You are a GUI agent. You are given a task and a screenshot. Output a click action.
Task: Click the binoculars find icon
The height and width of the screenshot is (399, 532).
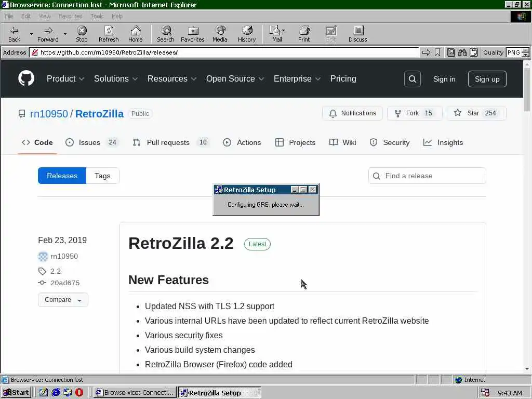[x=462, y=52]
